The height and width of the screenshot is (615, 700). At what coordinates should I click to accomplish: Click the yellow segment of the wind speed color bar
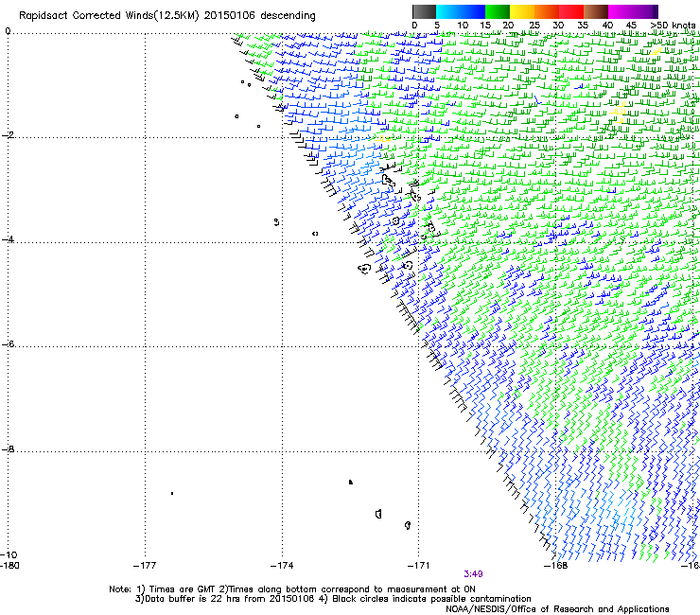pyautogui.click(x=522, y=11)
